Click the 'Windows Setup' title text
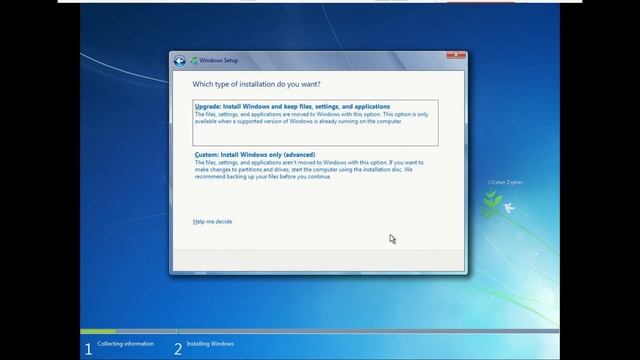The image size is (640, 360). [x=219, y=60]
